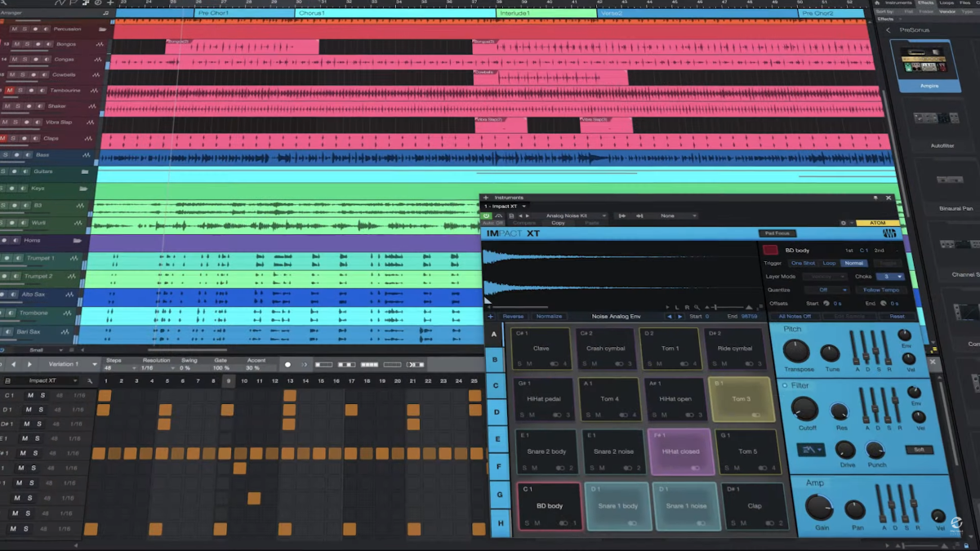
Task: Trigger the Tom 3 pad
Action: click(741, 399)
